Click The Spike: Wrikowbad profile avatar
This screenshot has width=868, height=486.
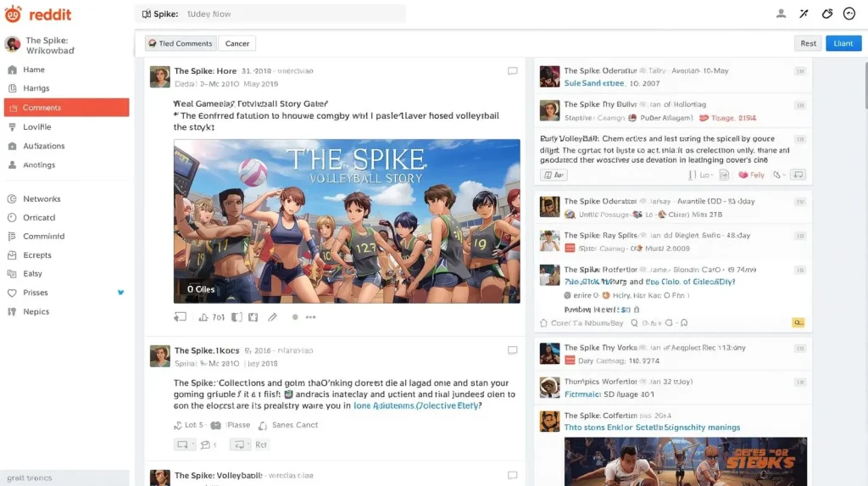click(12, 44)
